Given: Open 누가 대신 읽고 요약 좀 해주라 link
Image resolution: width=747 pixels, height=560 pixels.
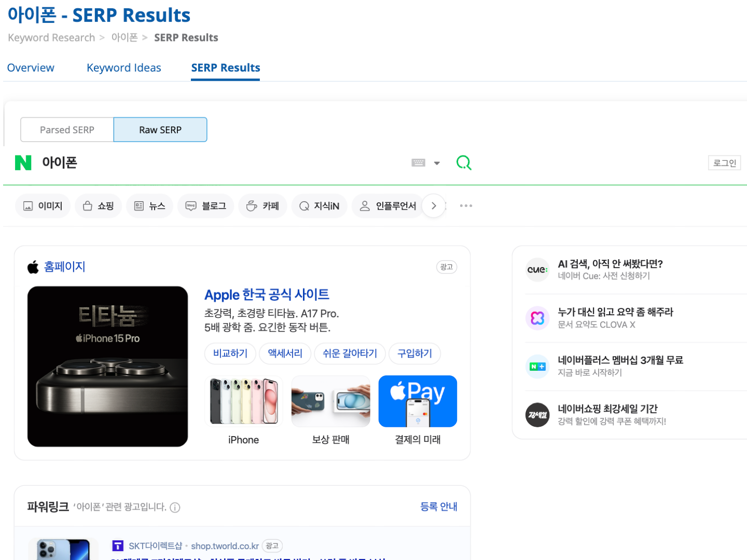Looking at the screenshot, I should (x=615, y=312).
